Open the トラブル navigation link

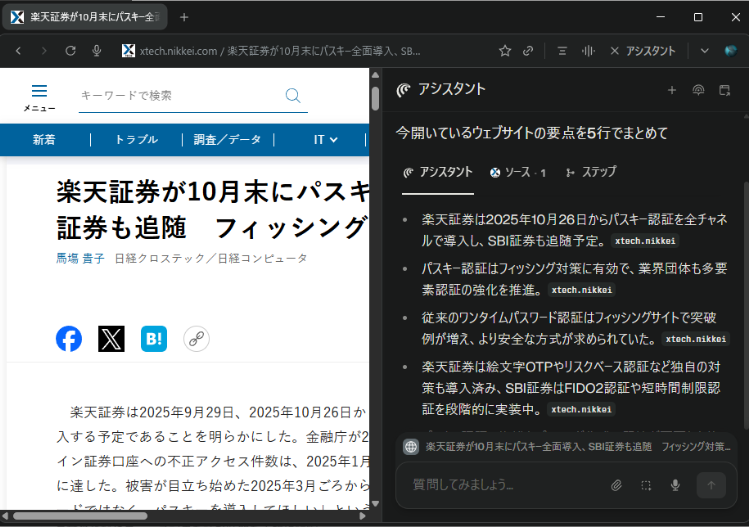(136, 140)
